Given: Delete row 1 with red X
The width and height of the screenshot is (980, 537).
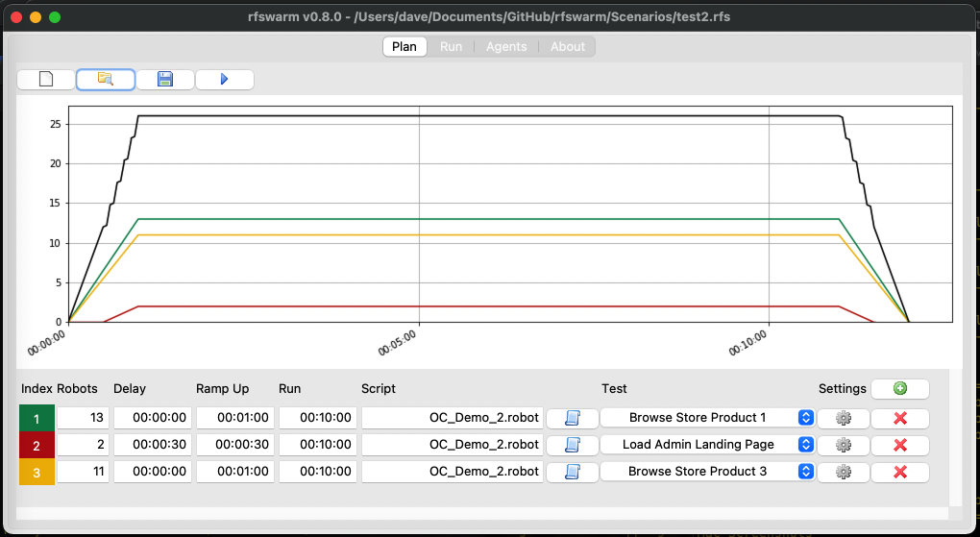Looking at the screenshot, I should click(900, 418).
